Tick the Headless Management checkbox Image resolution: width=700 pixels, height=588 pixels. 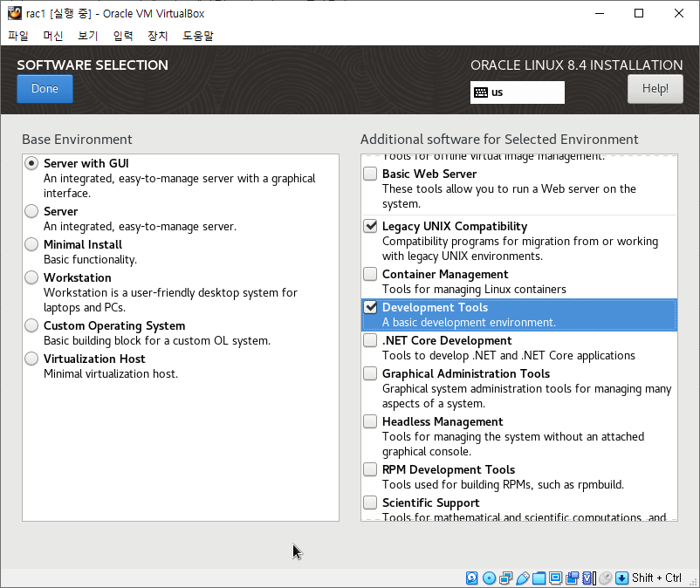click(x=370, y=421)
